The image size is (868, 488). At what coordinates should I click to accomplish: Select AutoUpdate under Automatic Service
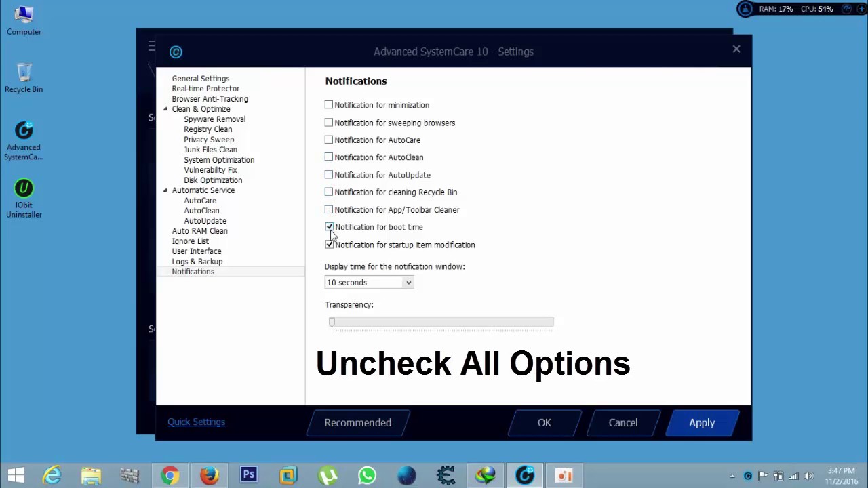205,221
